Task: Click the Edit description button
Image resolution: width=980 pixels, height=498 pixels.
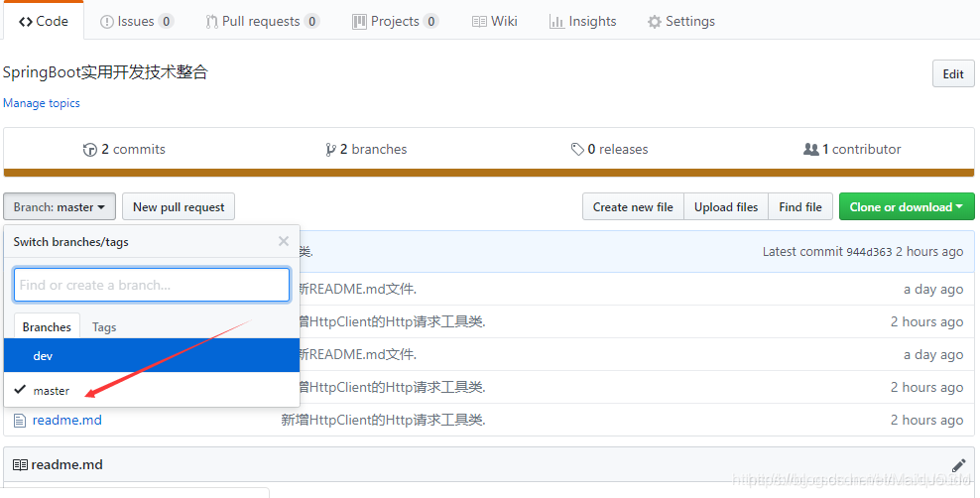Action: click(x=953, y=73)
